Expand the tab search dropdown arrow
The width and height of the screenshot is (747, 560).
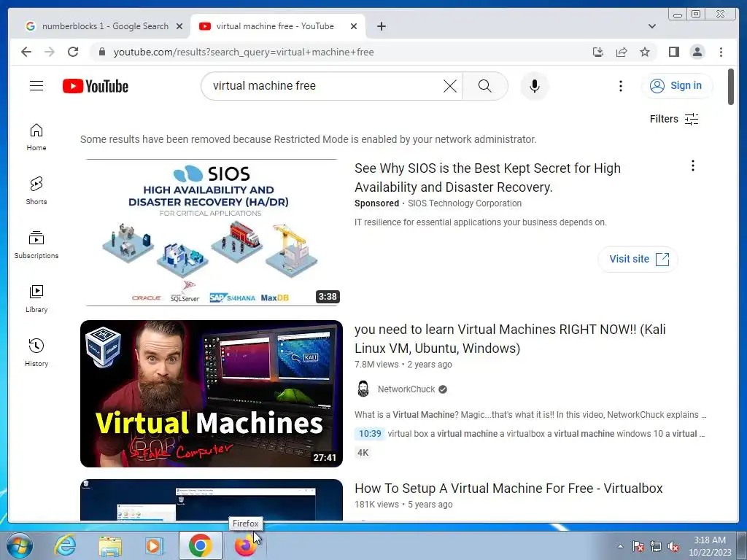point(651,26)
